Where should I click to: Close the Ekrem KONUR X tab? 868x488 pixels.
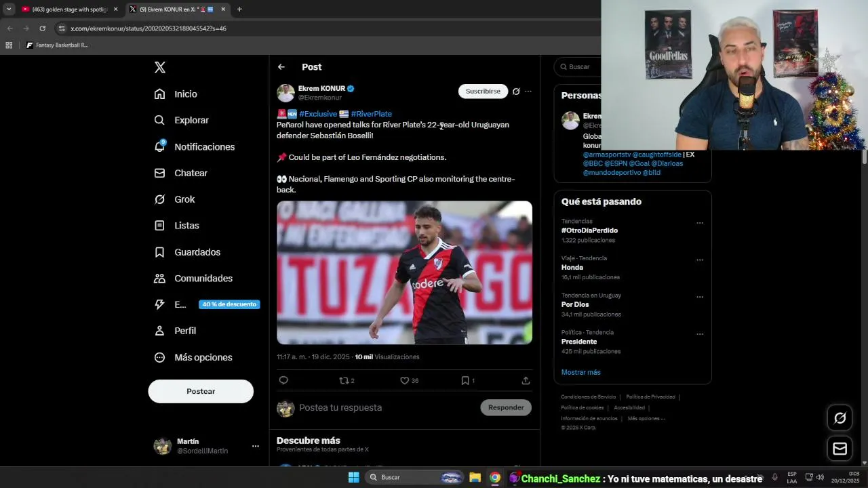pyautogui.click(x=223, y=9)
